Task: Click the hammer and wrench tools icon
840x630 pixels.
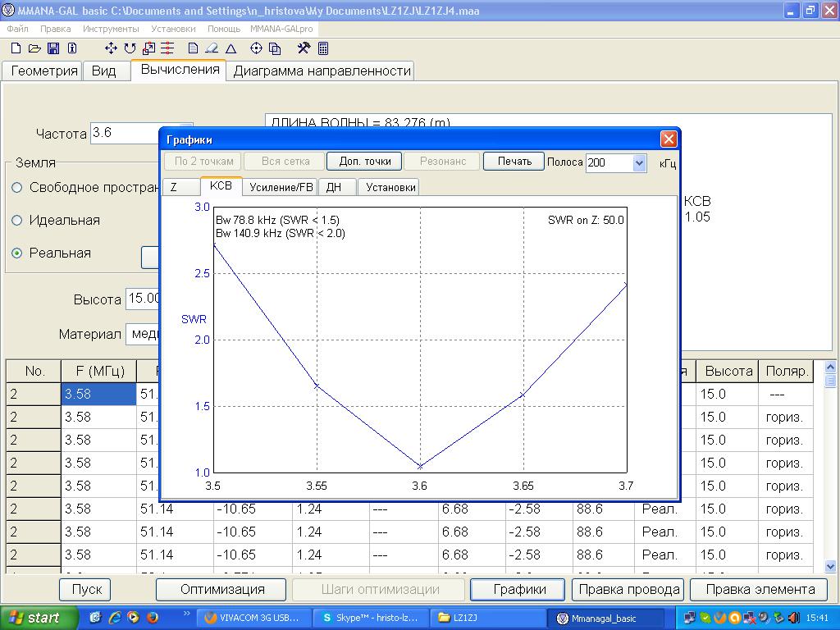Action: click(x=304, y=48)
